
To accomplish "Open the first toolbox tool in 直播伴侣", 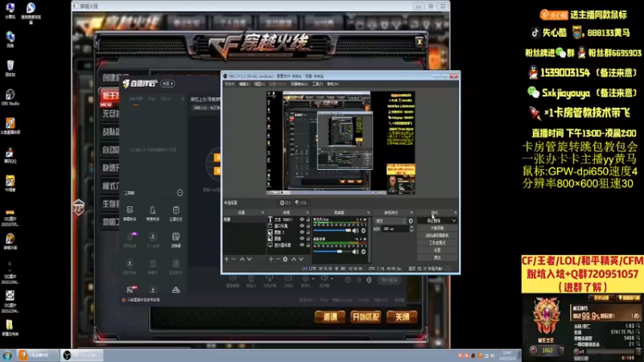I will 130,213.
